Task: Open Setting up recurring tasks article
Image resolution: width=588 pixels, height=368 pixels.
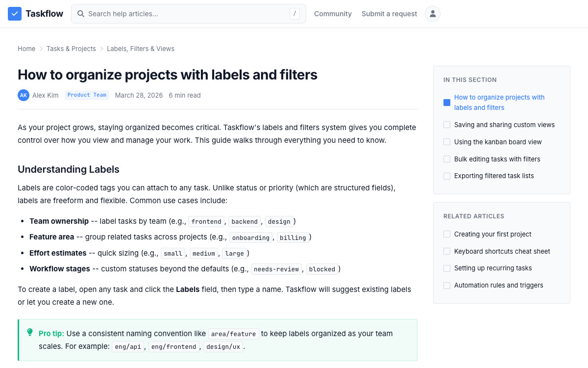Action: pos(493,268)
